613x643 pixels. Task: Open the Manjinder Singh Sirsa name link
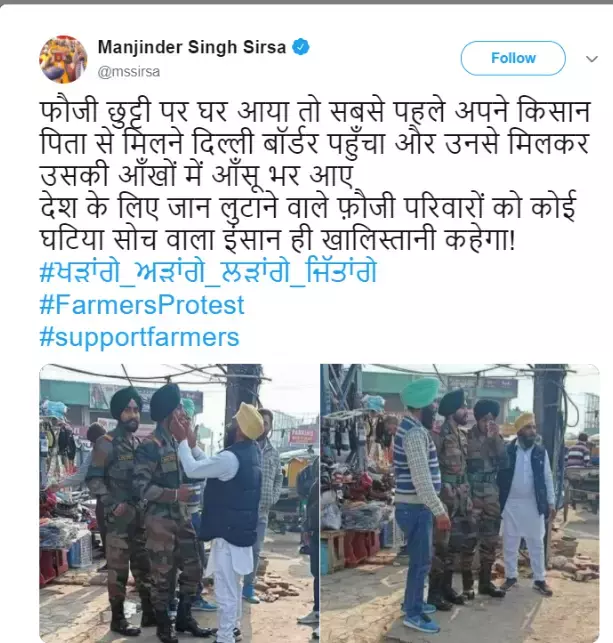(191, 47)
